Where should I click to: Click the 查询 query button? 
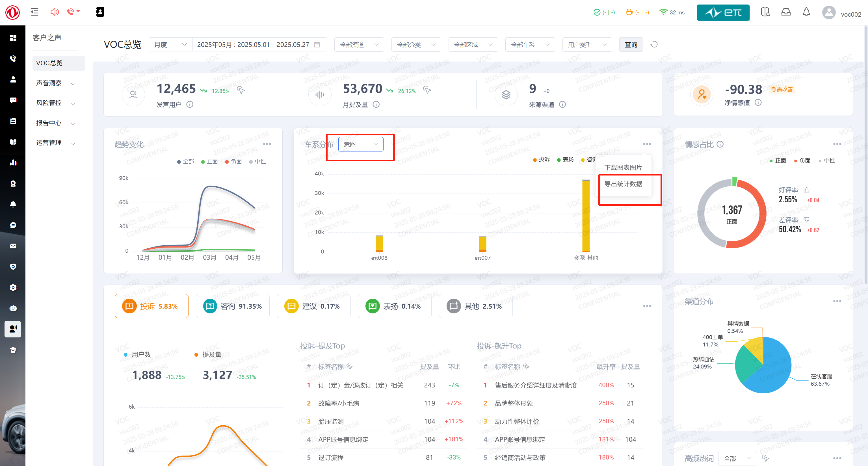(x=631, y=44)
